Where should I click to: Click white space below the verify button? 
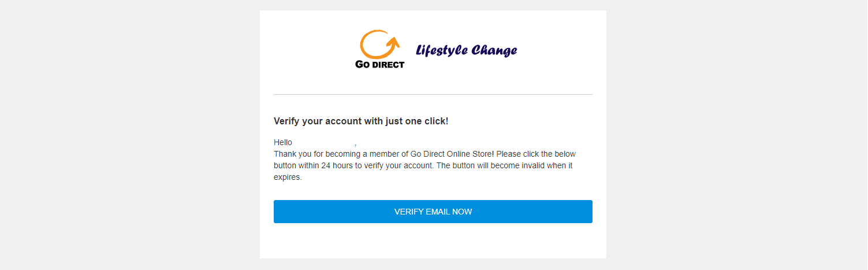coord(433,241)
